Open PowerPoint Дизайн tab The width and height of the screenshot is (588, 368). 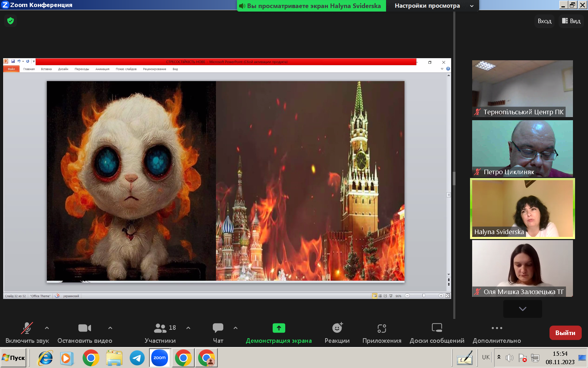coord(63,69)
